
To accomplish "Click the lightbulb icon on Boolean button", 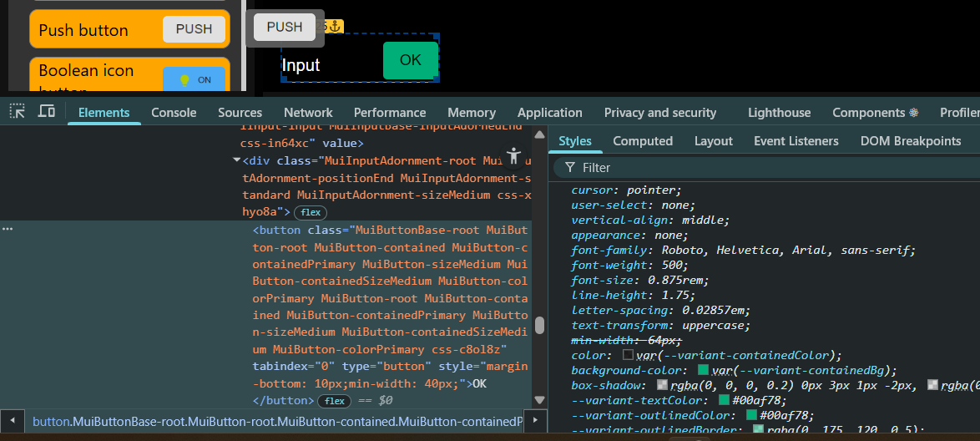I will (x=184, y=80).
